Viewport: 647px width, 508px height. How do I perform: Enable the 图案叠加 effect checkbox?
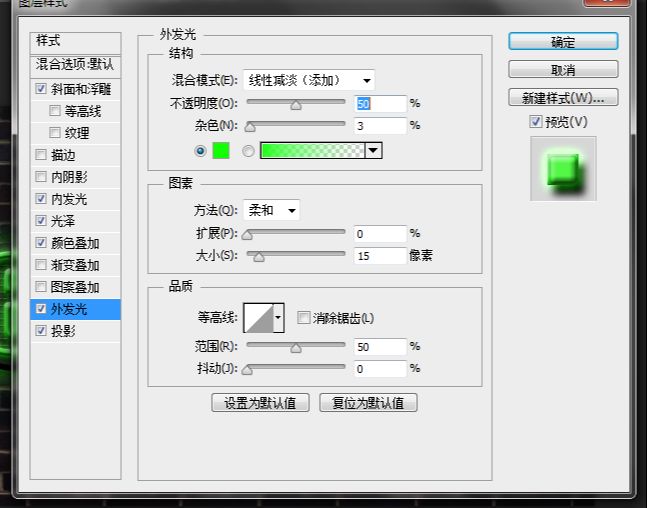[x=40, y=286]
